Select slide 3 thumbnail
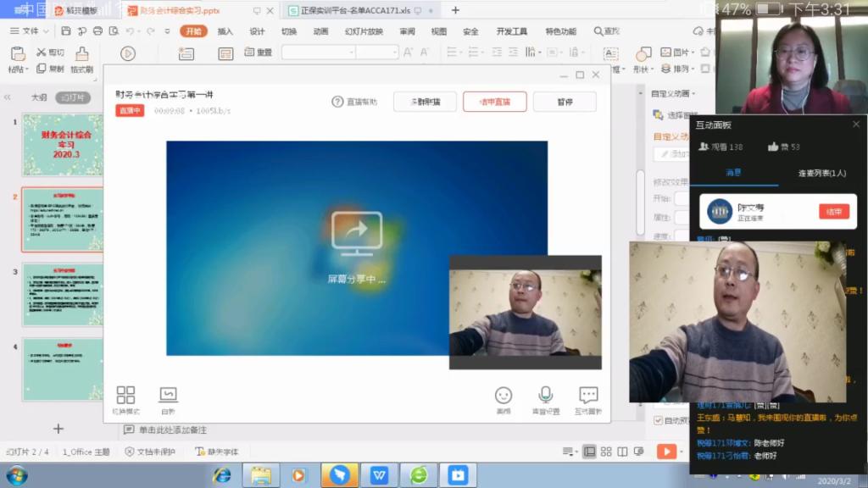868x488 pixels. tap(63, 295)
